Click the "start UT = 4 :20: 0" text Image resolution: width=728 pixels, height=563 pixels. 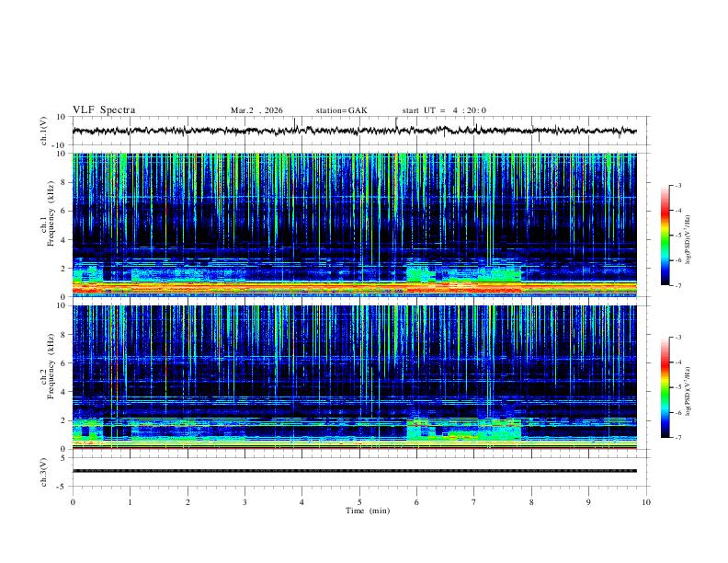click(444, 110)
